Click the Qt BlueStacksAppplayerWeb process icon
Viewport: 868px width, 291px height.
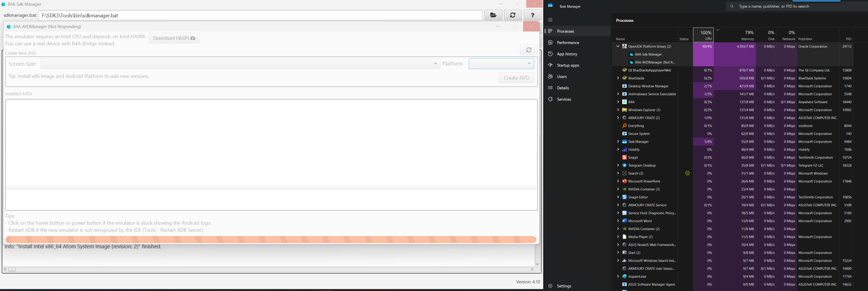click(624, 70)
